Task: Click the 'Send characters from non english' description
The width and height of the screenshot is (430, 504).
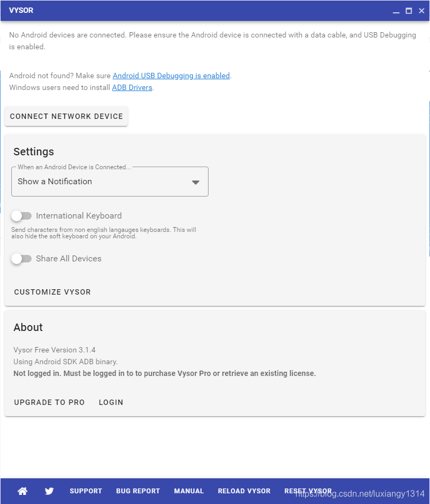Action: pos(103,233)
